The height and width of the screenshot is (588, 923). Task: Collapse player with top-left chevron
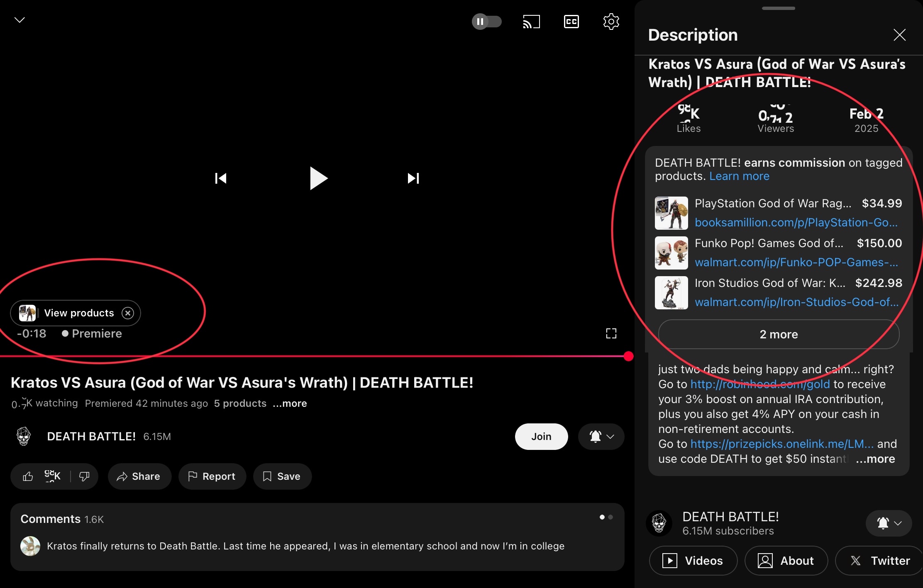point(20,20)
